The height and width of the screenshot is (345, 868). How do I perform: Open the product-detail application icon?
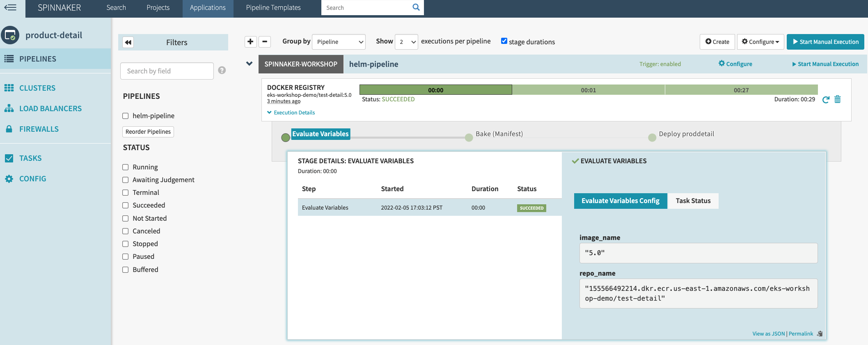pyautogui.click(x=10, y=35)
